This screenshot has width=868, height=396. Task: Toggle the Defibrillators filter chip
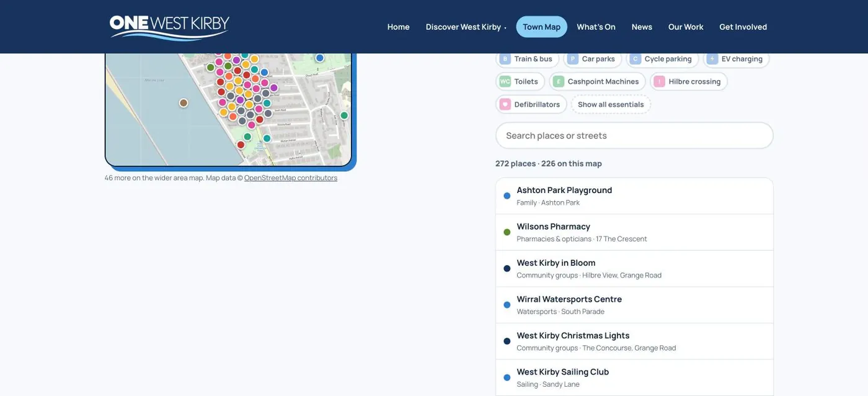531,104
